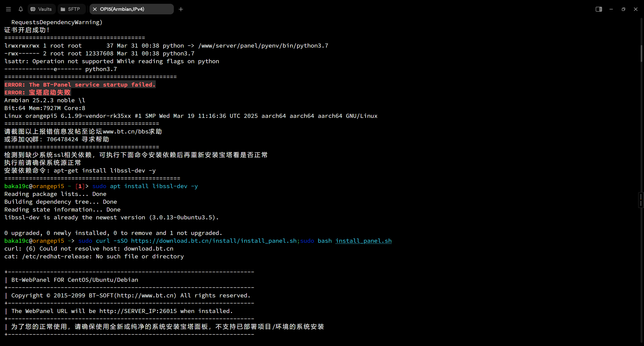Select the OPI5(Armbian,IPv4) tab title
644x346 pixels.
122,9
